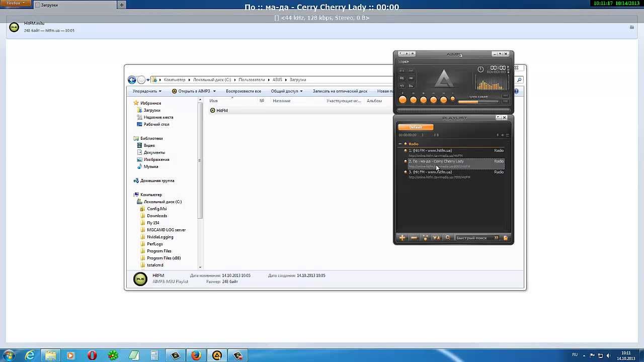Open the Общий доступ dropdown
Screen dimensions: 644x362
pyautogui.click(x=287, y=91)
